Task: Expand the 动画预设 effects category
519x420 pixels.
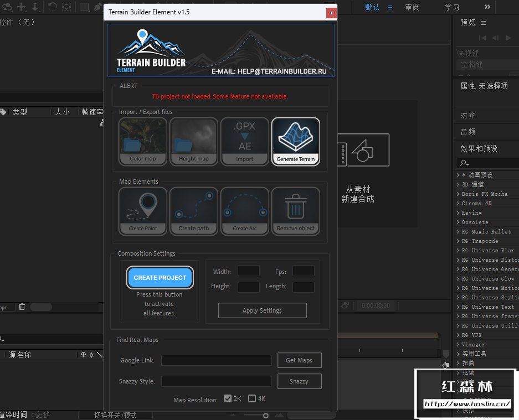Action: pyautogui.click(x=458, y=175)
